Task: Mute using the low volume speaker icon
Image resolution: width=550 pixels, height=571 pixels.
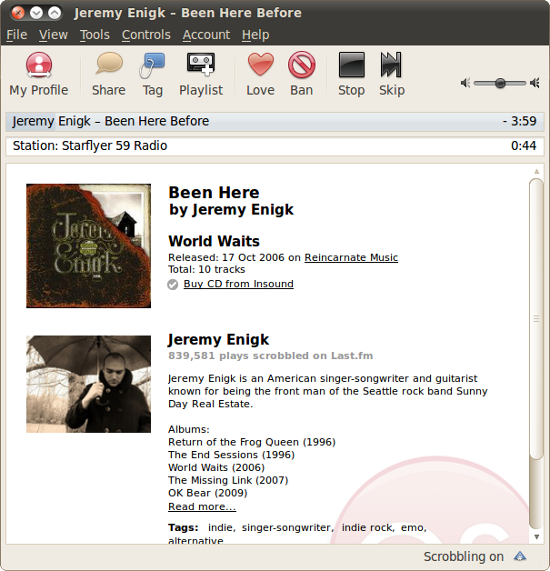Action: point(465,83)
